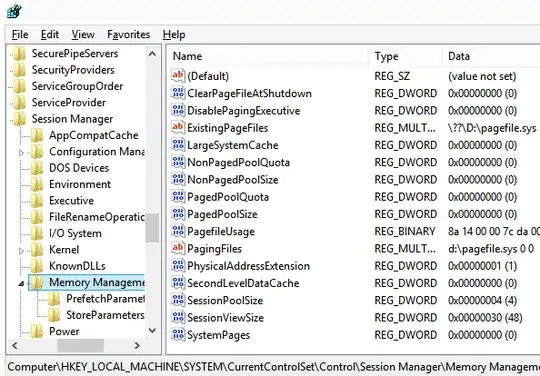Click the tree horizontal scroll left arrow

pos(14,345)
